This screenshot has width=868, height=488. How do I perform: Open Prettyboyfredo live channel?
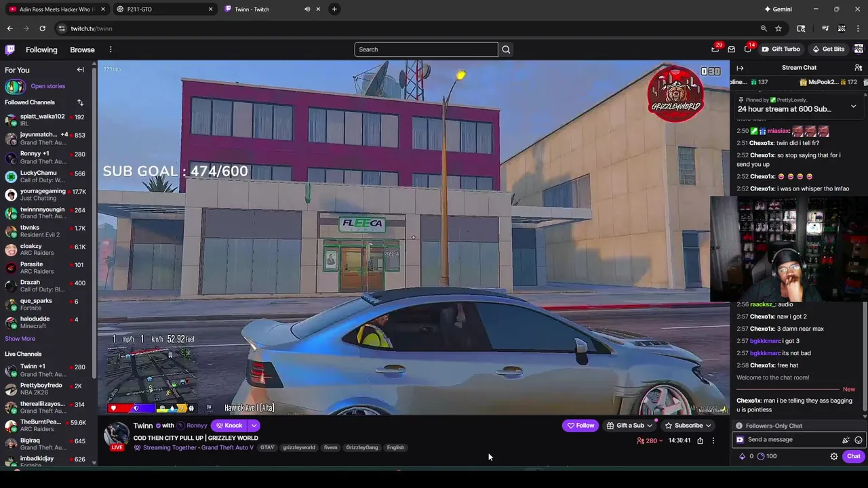[46, 388]
